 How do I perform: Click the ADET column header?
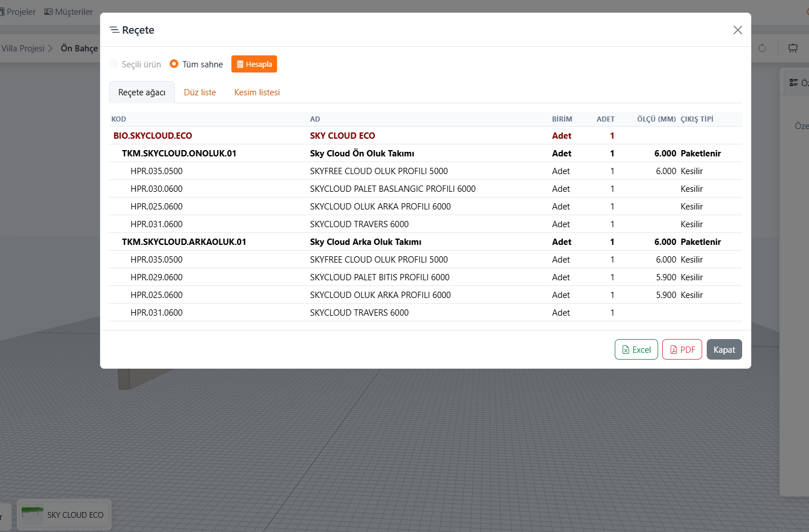coord(606,119)
